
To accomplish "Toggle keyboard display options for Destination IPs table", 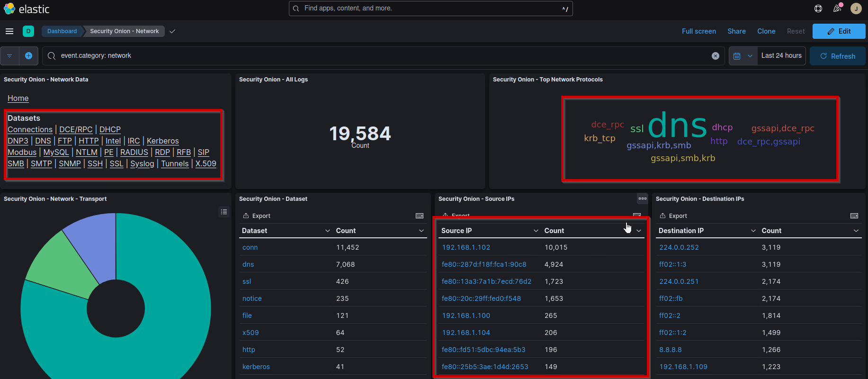I will tap(854, 216).
